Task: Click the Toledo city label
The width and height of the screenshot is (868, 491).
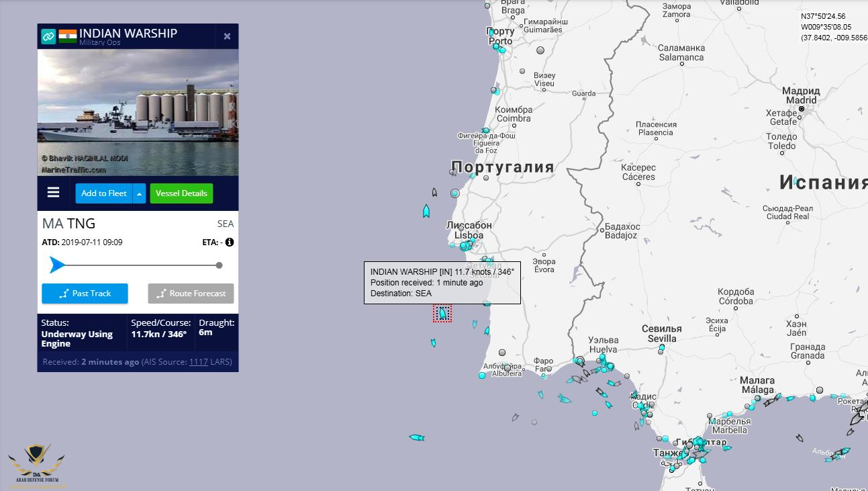Action: tap(781, 146)
